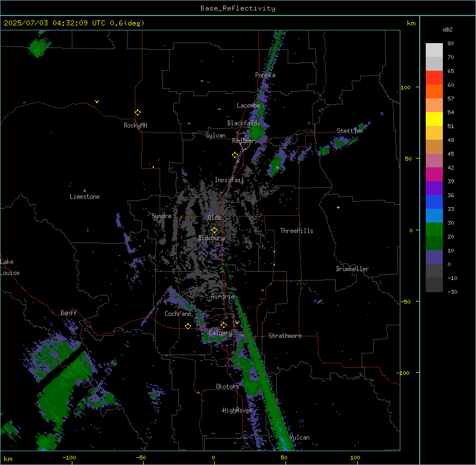This screenshot has height=465, width=476.
Task: Click the Cochrane label
Action: [178, 314]
